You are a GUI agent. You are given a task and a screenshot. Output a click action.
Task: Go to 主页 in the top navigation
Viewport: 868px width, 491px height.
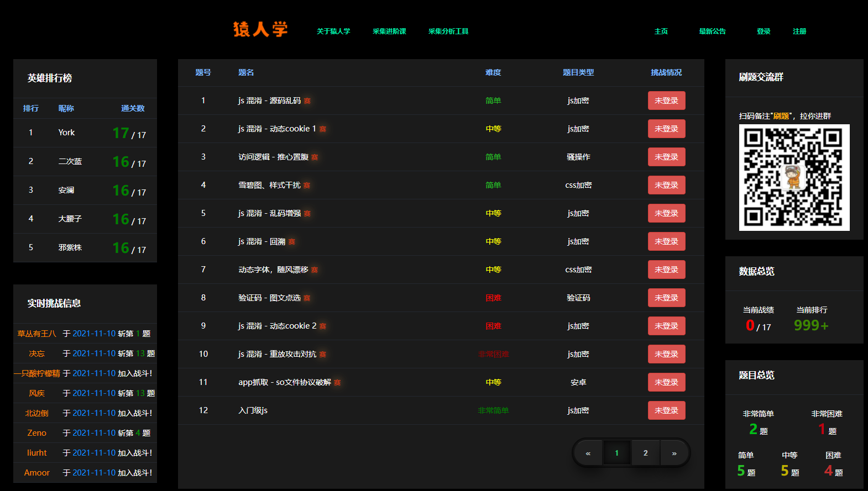[661, 31]
